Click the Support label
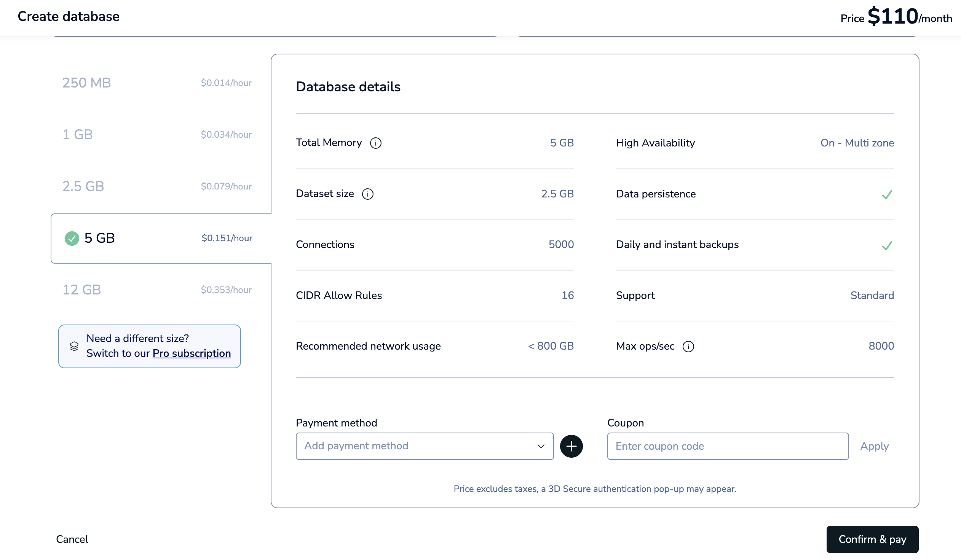Viewport: 961px width, 560px height. pyautogui.click(x=635, y=296)
